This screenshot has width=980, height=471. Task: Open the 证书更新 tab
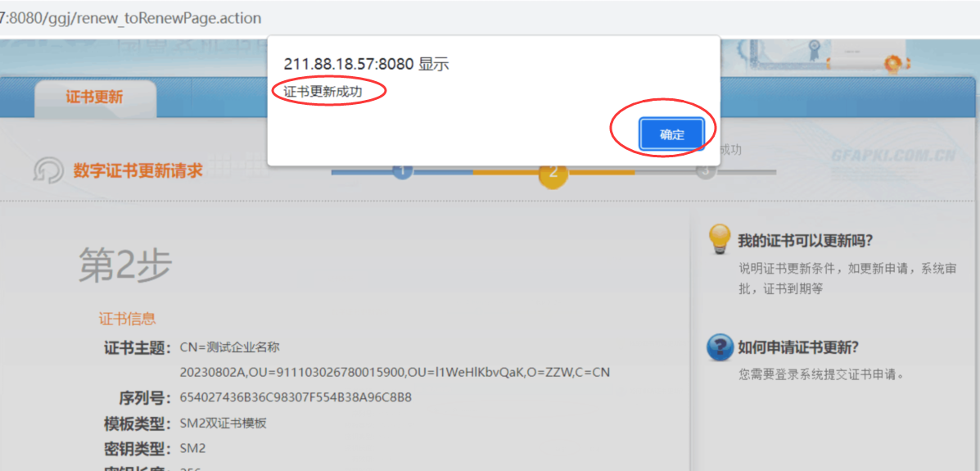coord(95,97)
